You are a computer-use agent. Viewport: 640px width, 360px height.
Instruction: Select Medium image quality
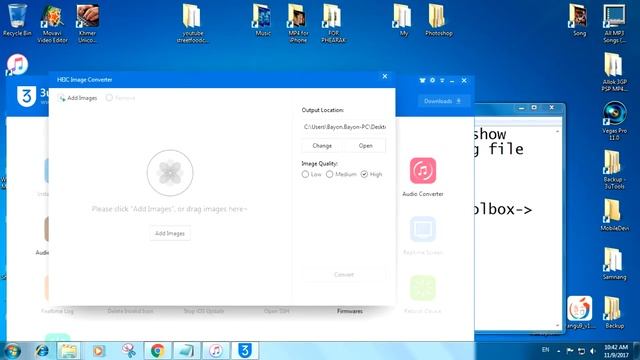tap(341, 174)
